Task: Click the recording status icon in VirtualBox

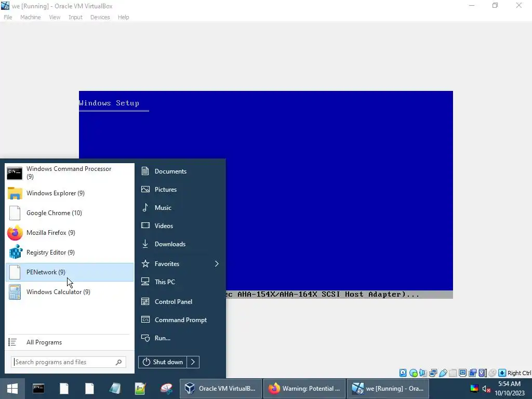Action: [472, 373]
